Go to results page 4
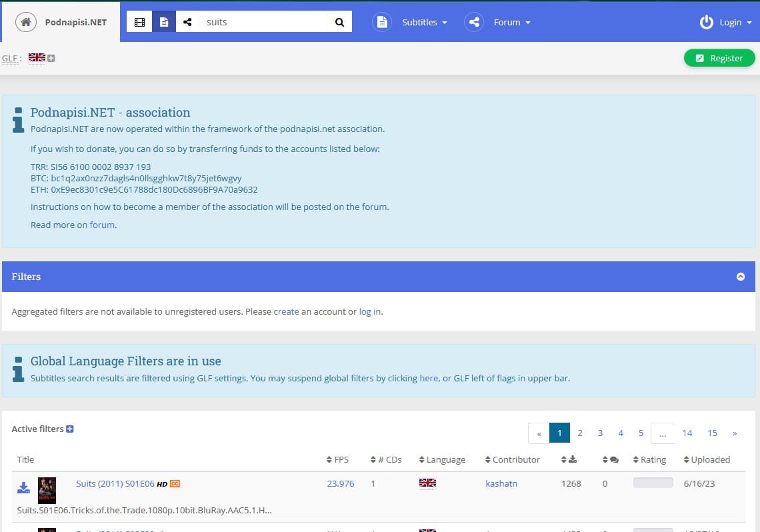Viewport: 760px width, 532px height. coord(621,433)
